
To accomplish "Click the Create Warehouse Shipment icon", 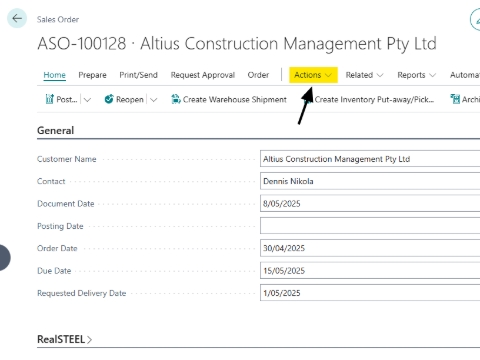I will [176, 99].
